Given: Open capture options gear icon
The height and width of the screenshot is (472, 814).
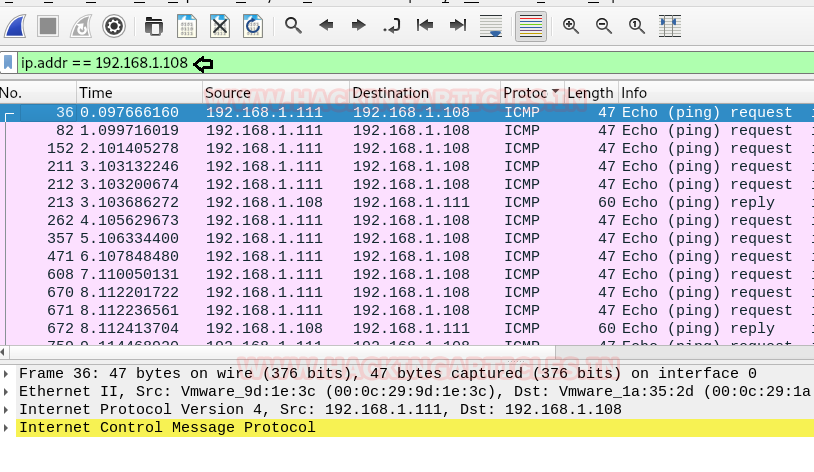Looking at the screenshot, I should [114, 25].
